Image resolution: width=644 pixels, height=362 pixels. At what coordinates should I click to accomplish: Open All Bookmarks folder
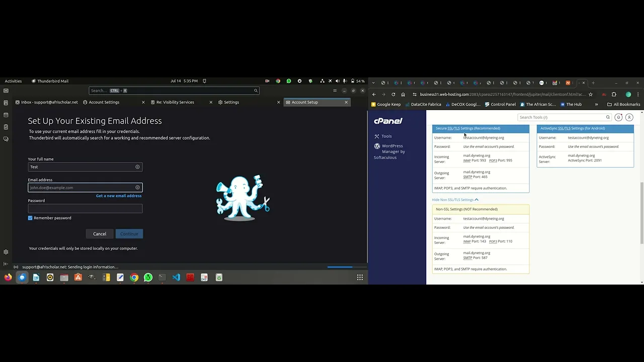[x=623, y=105]
